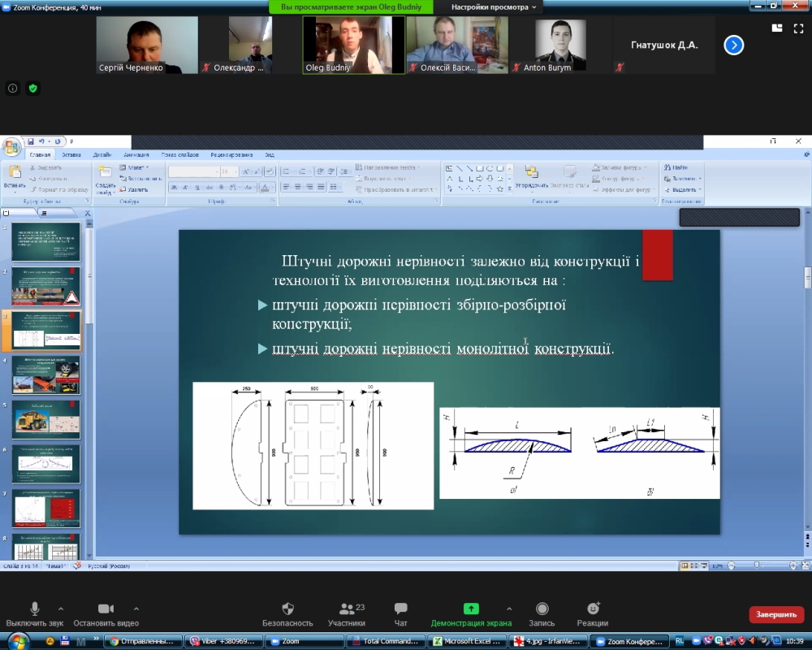Expand video options arrow beside camera
This screenshot has height=650, width=812.
136,609
